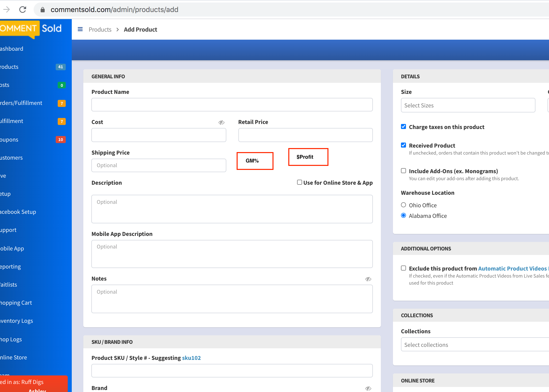549x392 pixels.
Task: Open the Automatic Product Videos link
Action: click(x=512, y=269)
